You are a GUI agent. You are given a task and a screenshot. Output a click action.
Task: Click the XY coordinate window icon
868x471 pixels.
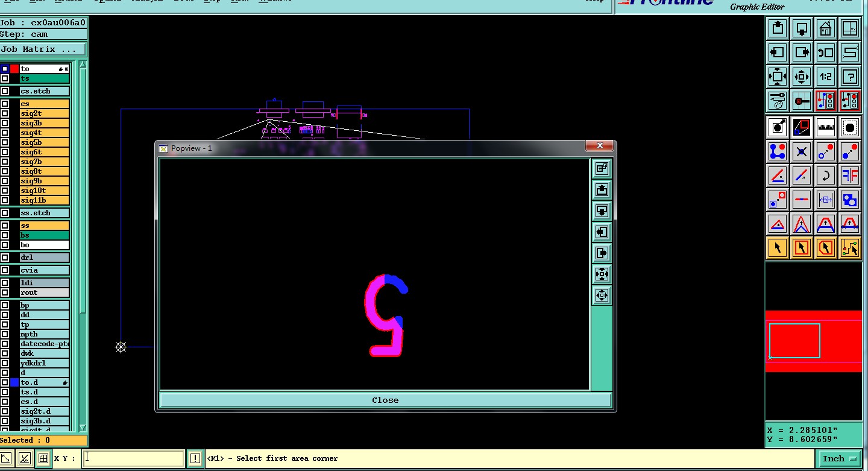850,28
